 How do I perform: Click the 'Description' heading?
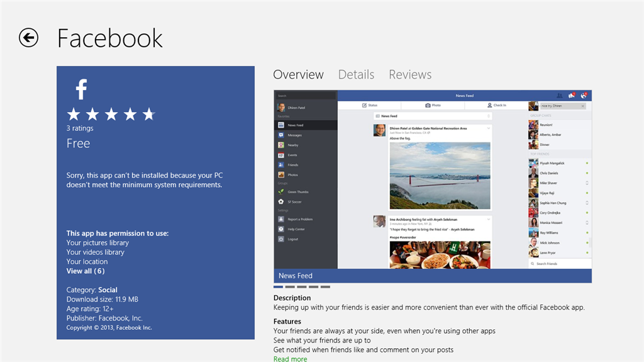(x=292, y=298)
